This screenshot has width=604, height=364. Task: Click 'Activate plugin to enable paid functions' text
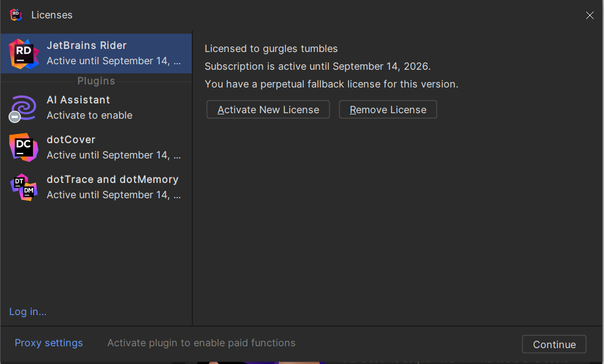coord(201,343)
